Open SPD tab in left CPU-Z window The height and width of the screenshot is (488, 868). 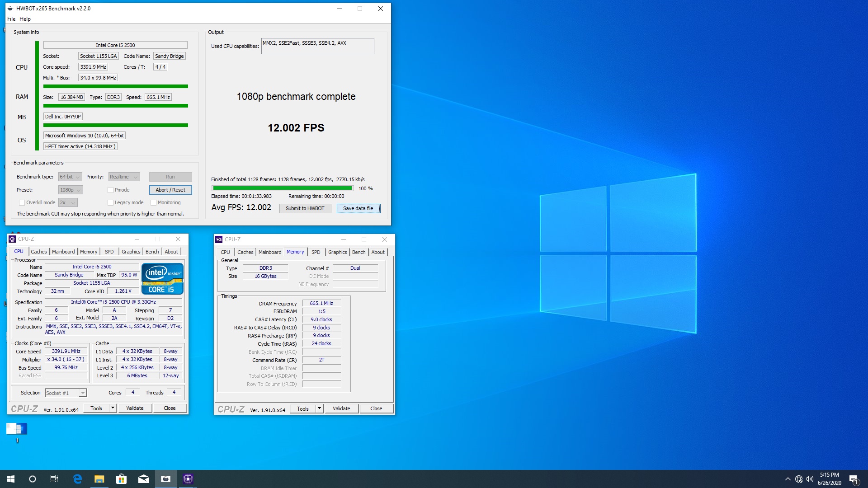pyautogui.click(x=109, y=252)
